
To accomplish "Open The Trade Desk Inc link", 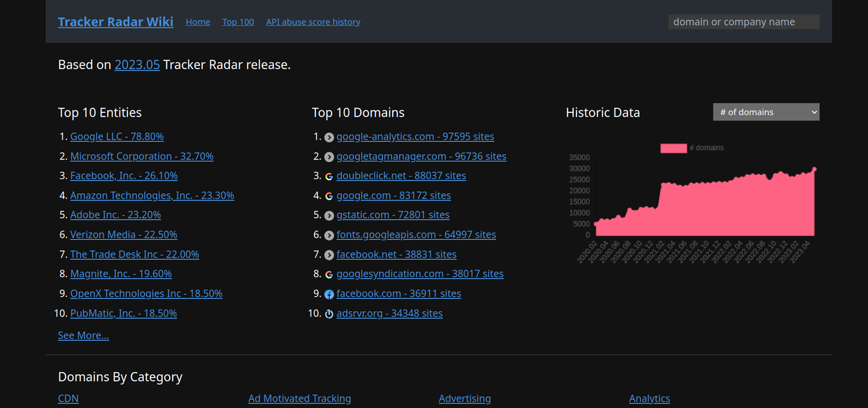I will (x=135, y=254).
